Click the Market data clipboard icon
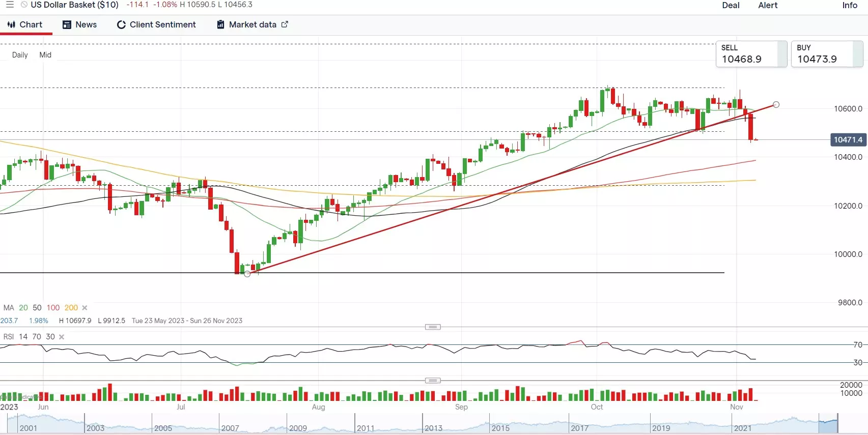The height and width of the screenshot is (435, 868). [x=220, y=24]
